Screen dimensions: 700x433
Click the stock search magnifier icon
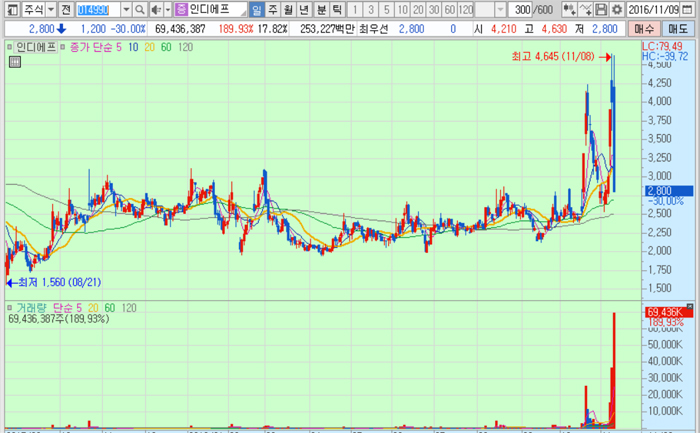coord(140,9)
